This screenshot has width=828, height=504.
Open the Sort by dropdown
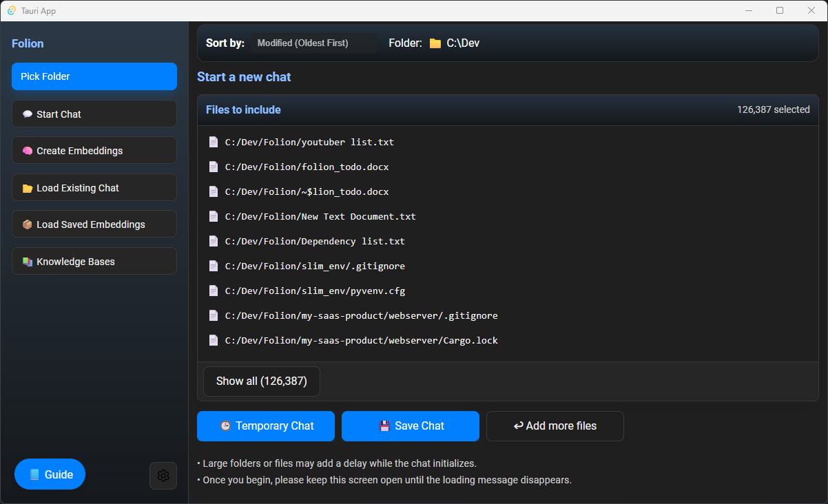click(x=313, y=43)
